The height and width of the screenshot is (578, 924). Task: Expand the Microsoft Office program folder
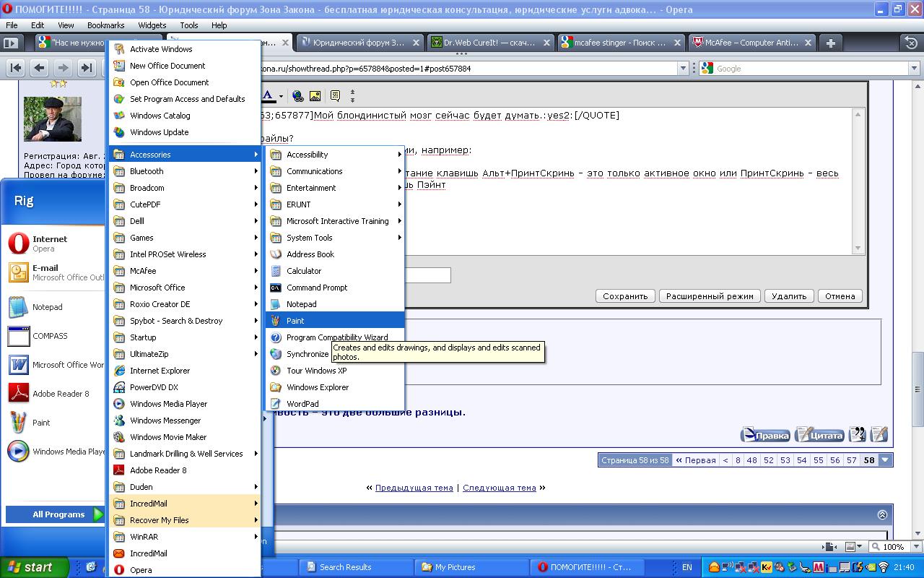185,288
